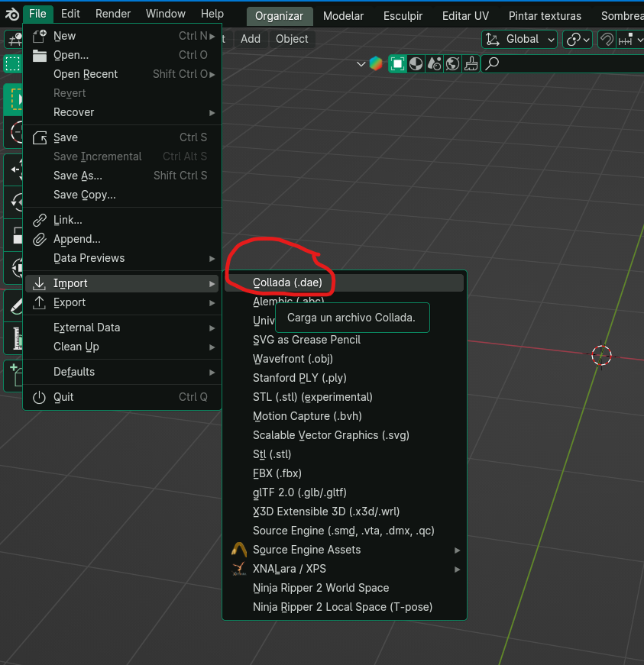Click the Blender logo icon

tap(12, 15)
